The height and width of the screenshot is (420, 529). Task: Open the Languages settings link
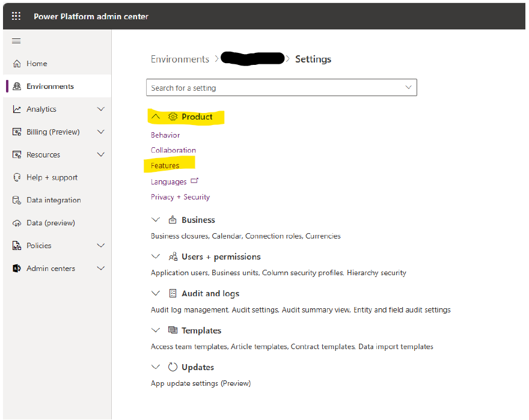pos(169,182)
